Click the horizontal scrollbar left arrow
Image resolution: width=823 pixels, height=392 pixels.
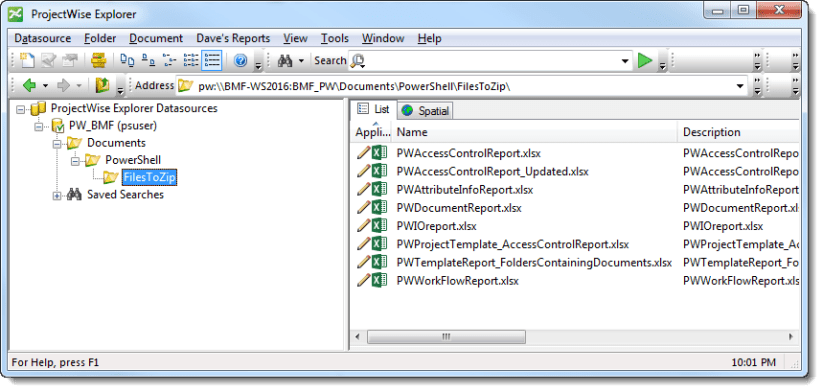pos(358,336)
